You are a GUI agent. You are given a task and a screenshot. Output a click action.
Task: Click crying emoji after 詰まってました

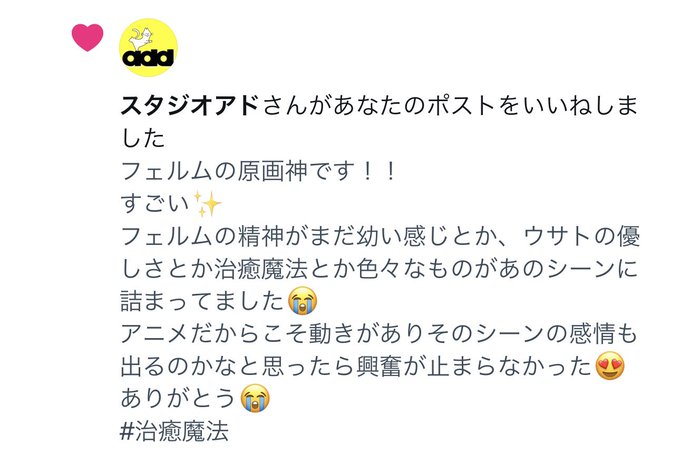point(302,301)
